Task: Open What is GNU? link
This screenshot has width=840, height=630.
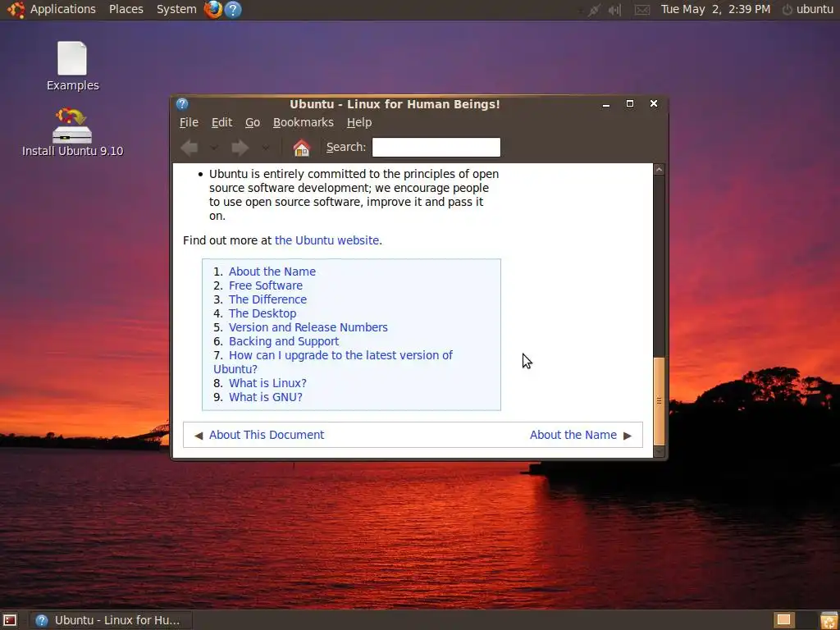Action: coord(266,397)
